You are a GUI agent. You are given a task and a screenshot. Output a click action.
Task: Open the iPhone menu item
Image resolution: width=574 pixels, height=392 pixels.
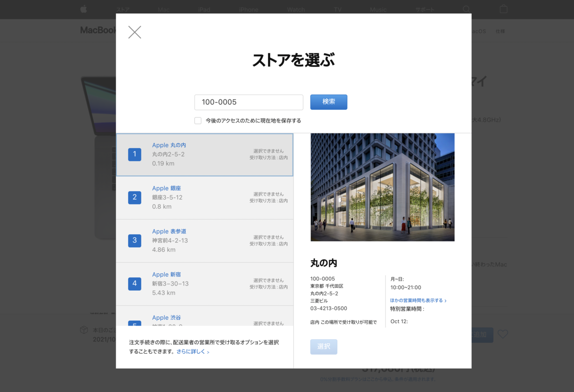point(249,10)
